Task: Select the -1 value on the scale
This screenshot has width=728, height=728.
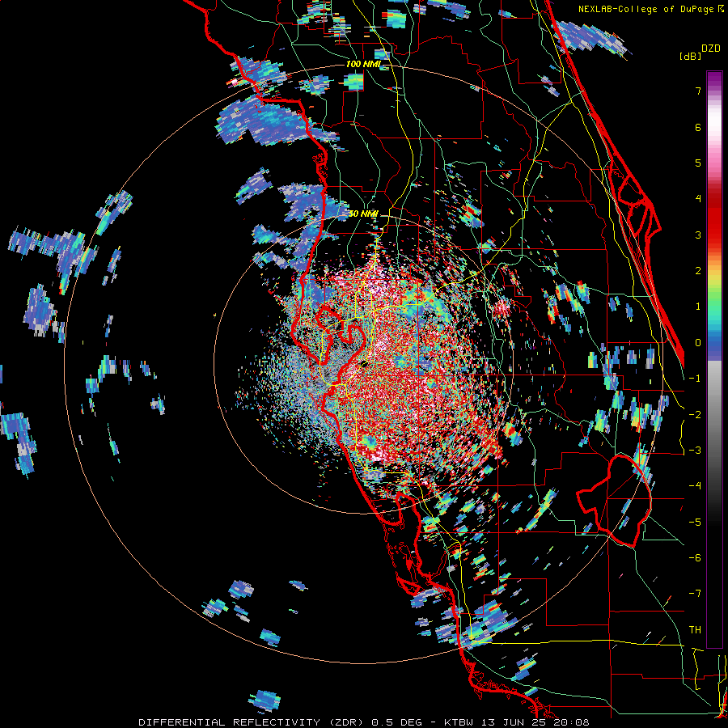Action: [x=695, y=379]
